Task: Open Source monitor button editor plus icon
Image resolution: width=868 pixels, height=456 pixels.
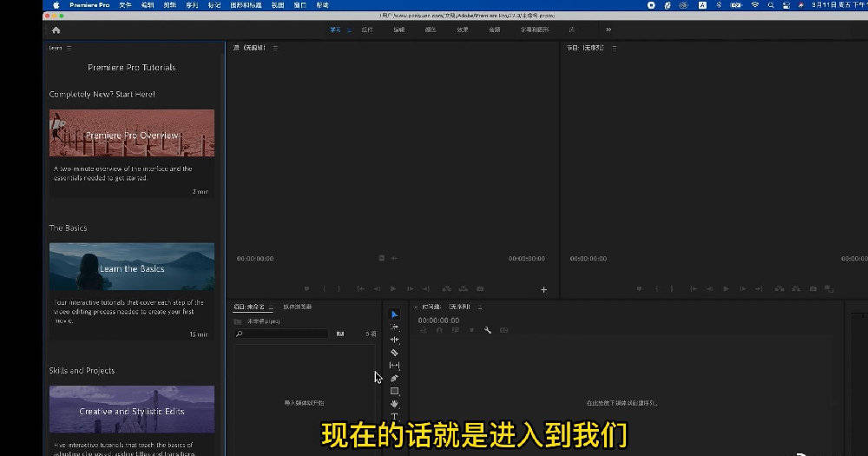Action: pos(544,289)
